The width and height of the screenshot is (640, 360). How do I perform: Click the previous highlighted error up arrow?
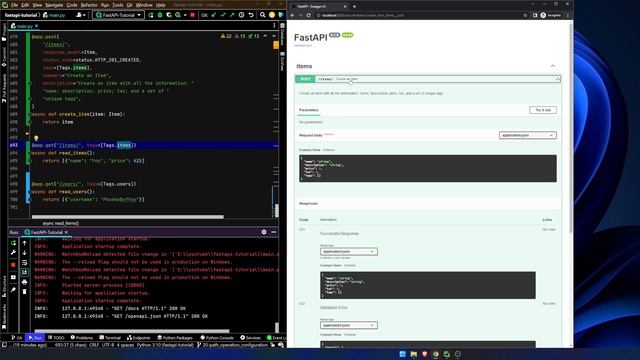(265, 36)
